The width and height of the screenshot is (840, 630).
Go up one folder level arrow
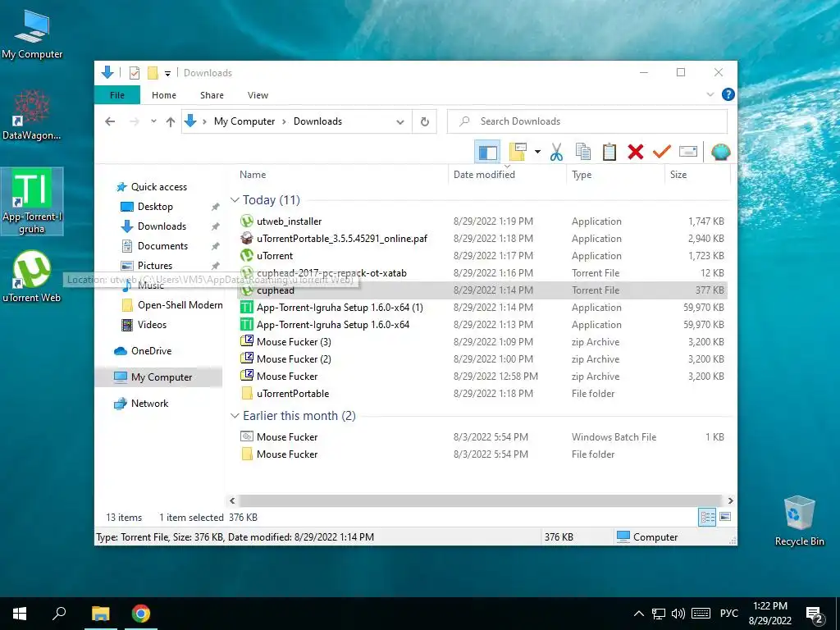[171, 121]
